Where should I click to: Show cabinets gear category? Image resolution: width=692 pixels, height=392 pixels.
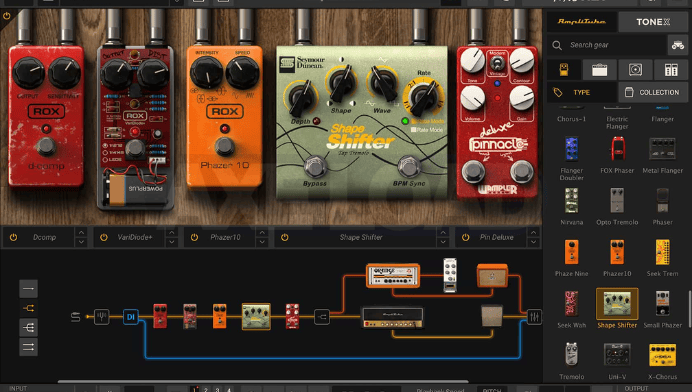coord(636,69)
